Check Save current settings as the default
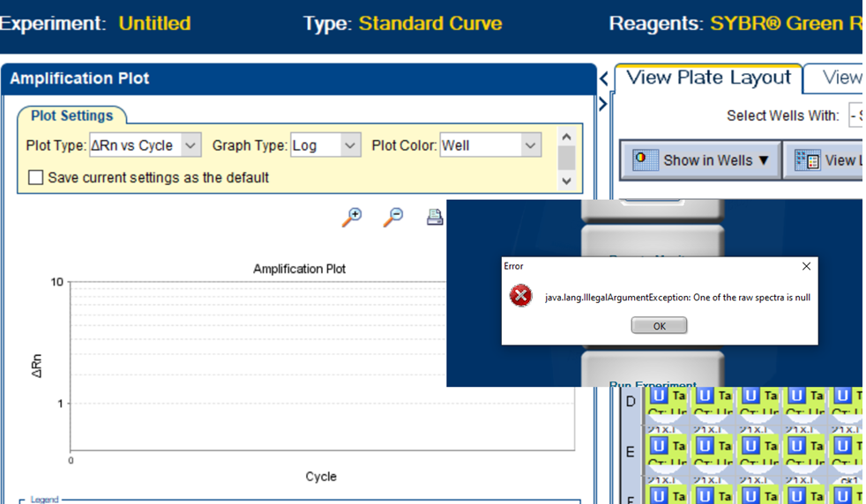Screen dimensions: 866x504 point(36,177)
